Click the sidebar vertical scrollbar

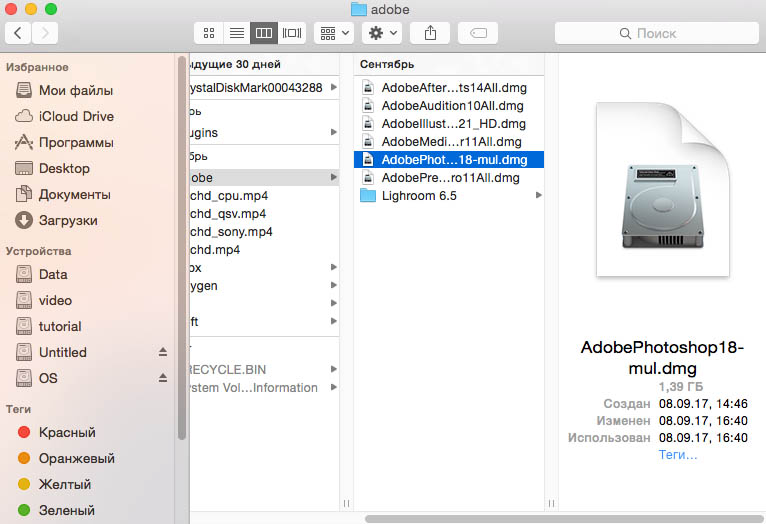click(182, 248)
